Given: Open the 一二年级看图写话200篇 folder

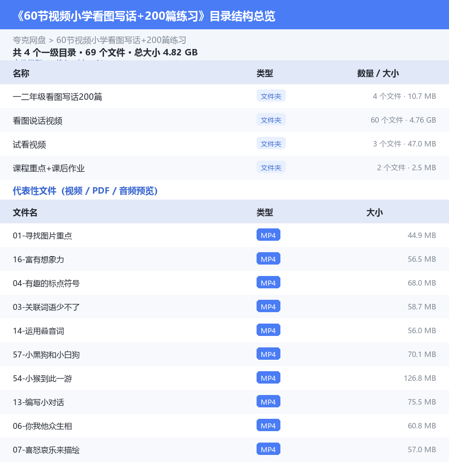Looking at the screenshot, I should (57, 97).
